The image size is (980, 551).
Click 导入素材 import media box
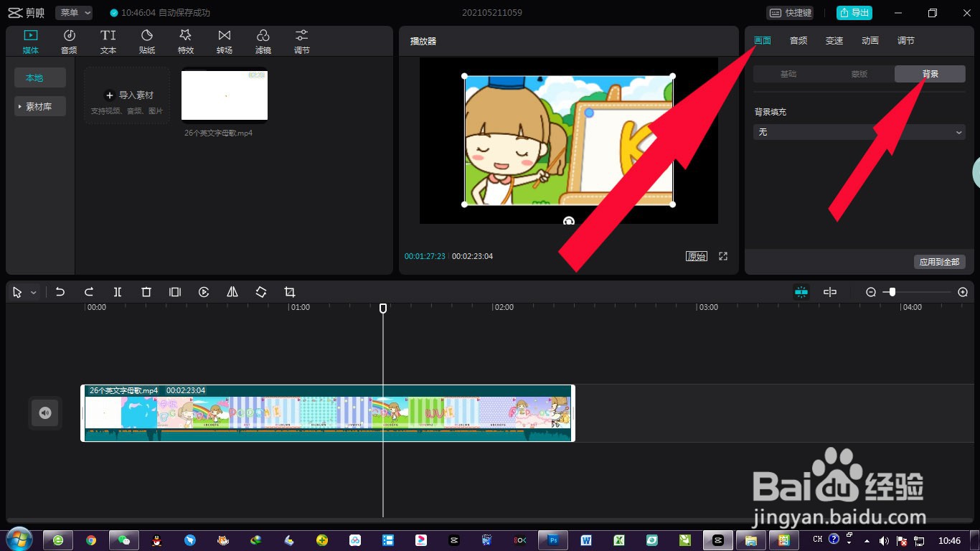point(127,95)
